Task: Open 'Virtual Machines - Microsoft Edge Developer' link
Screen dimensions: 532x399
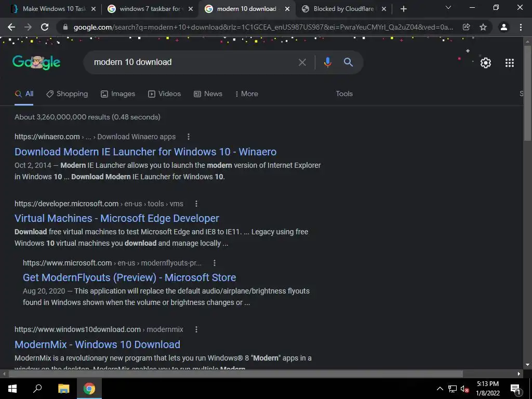Action: click(117, 218)
